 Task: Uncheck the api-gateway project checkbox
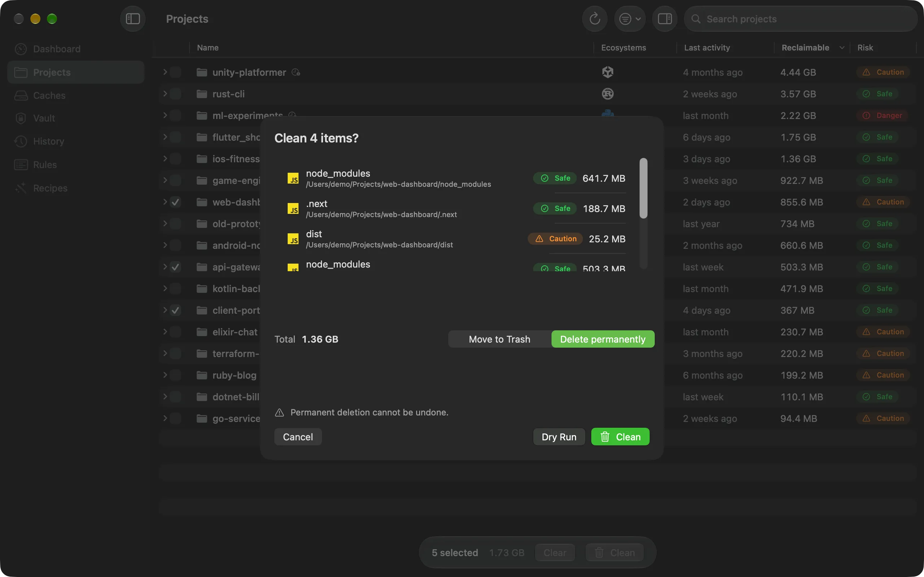[175, 267]
